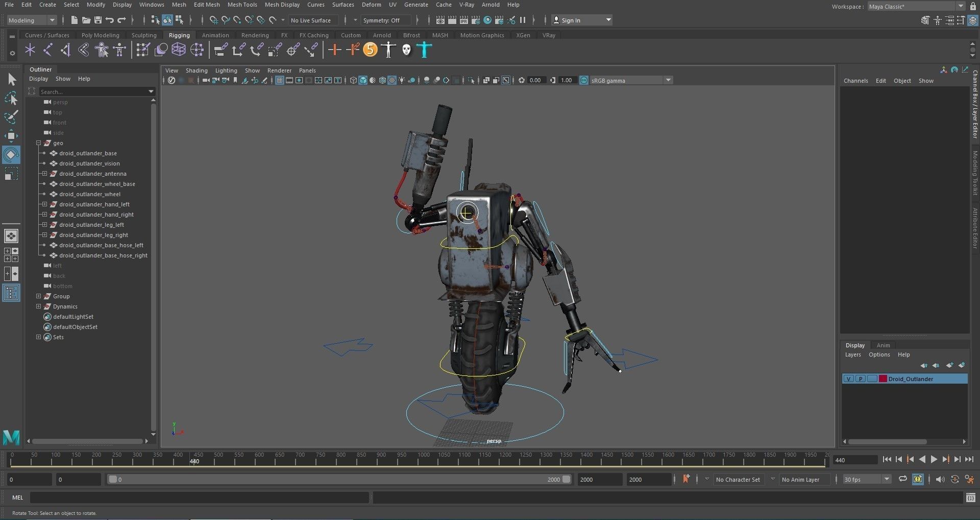The width and height of the screenshot is (980, 520).
Task: Activate the Move tool in toolbox
Action: (x=11, y=135)
